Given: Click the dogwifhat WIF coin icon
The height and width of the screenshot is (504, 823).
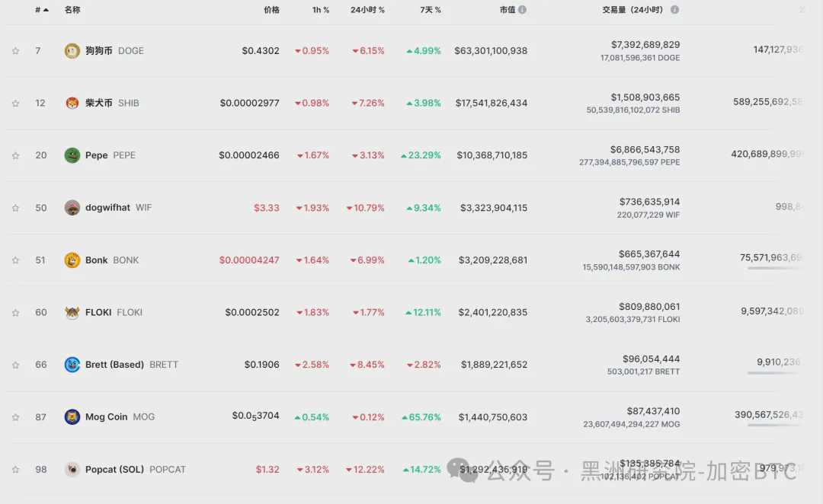Looking at the screenshot, I should coord(72,208).
